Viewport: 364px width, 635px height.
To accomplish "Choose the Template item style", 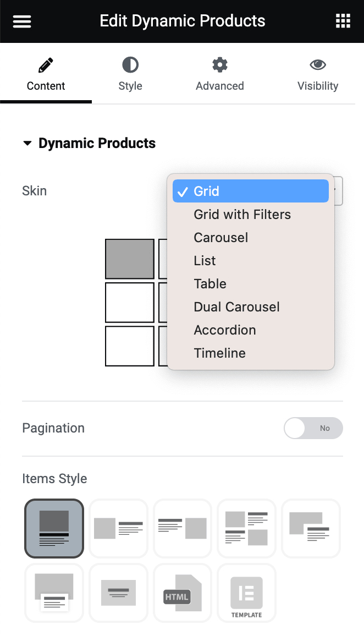I will click(x=246, y=593).
